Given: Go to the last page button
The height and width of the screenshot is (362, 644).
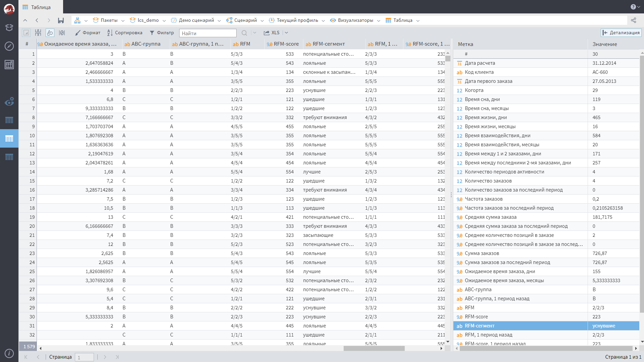Looking at the screenshot, I should click(117, 357).
